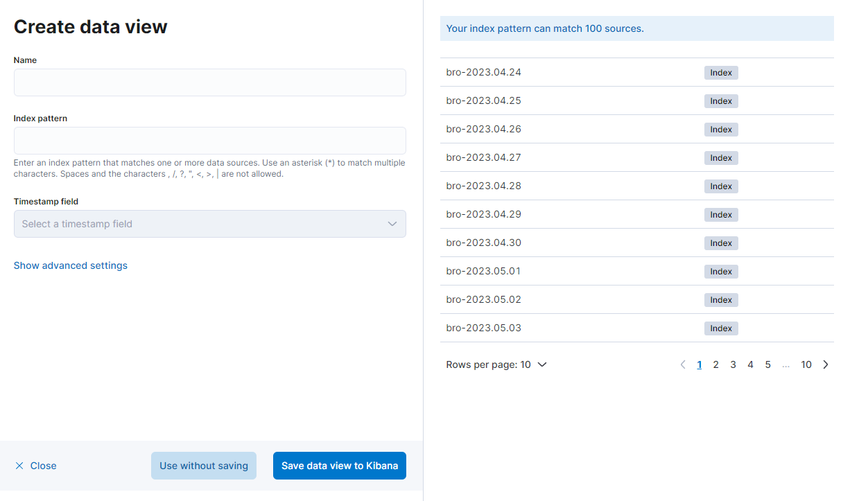Click the bro-2023.04.24 source row

(483, 72)
